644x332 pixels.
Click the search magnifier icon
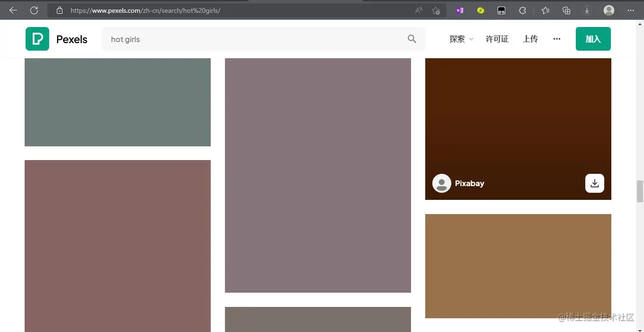(x=412, y=39)
